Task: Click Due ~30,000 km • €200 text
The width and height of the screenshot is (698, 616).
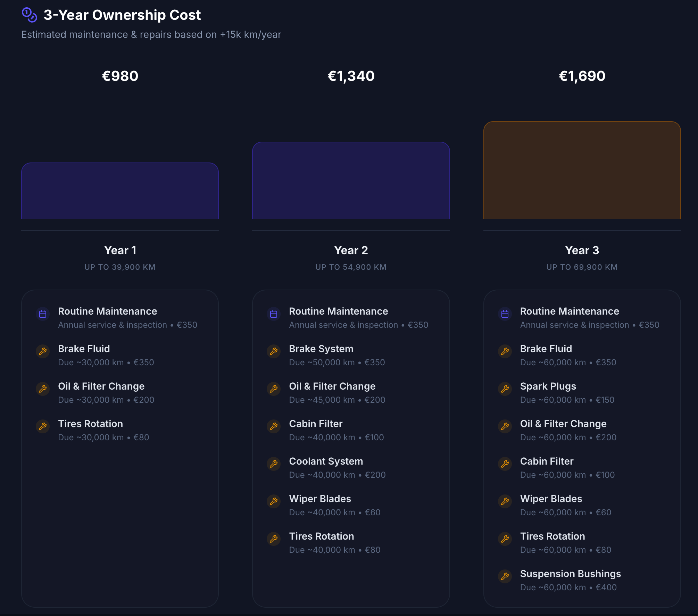Action: tap(106, 400)
